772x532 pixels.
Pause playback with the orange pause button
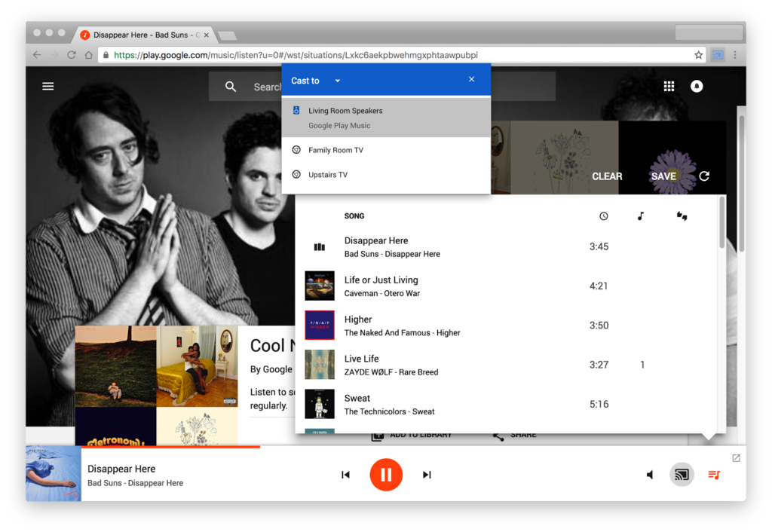pyautogui.click(x=386, y=474)
